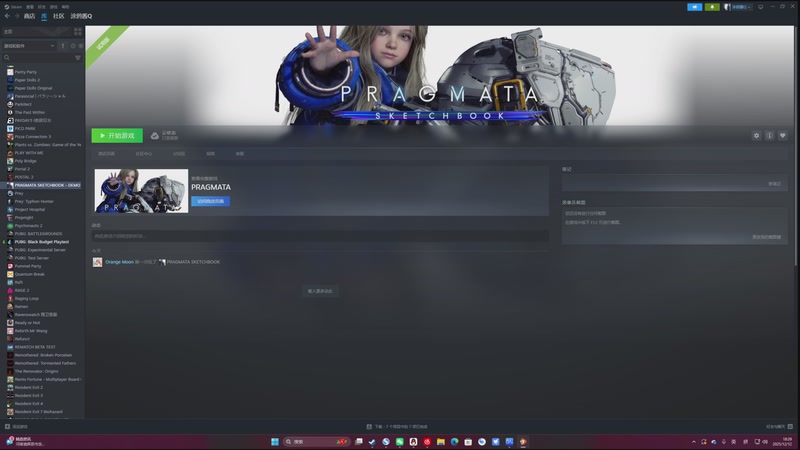Click the favorite heart icon

(783, 136)
